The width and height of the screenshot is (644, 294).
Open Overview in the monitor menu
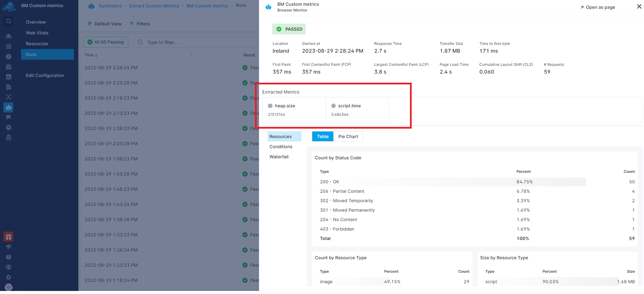click(36, 22)
